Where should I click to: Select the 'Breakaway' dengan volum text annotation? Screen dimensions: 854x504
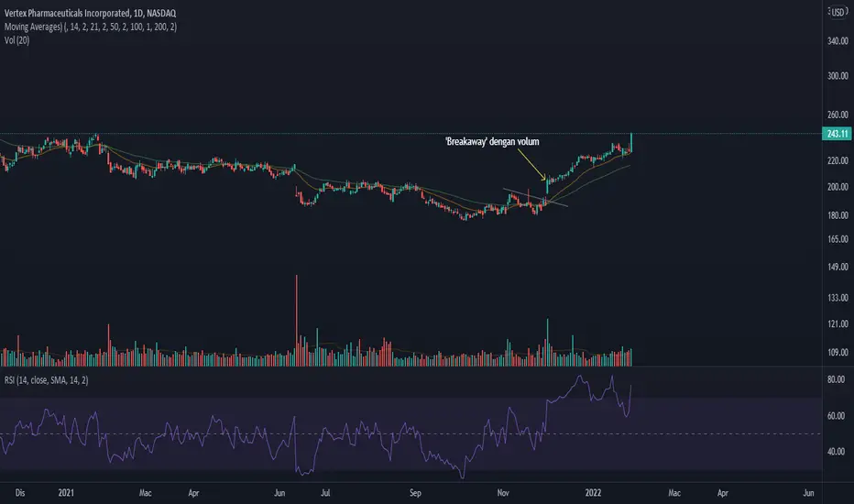492,142
